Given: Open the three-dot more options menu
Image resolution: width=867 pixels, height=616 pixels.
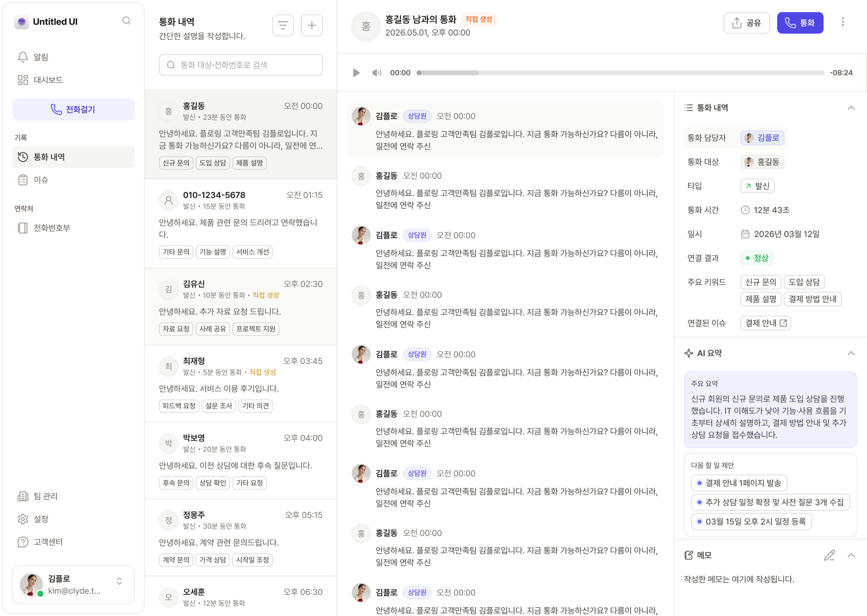Looking at the screenshot, I should pos(842,22).
